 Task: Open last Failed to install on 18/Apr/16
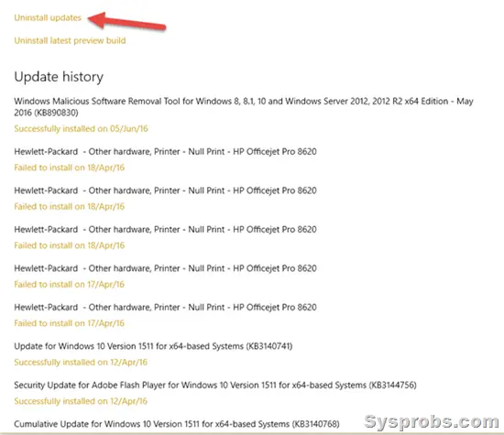(69, 245)
